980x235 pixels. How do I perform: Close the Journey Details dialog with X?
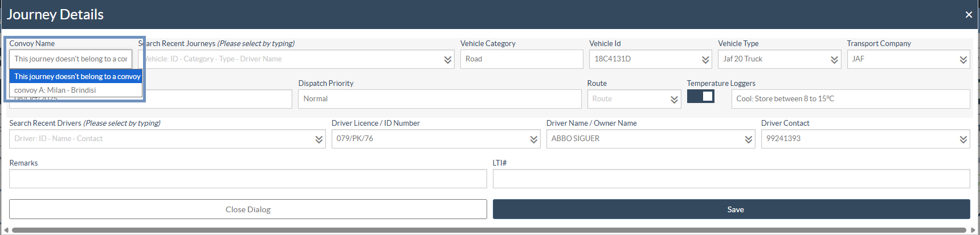[969, 15]
